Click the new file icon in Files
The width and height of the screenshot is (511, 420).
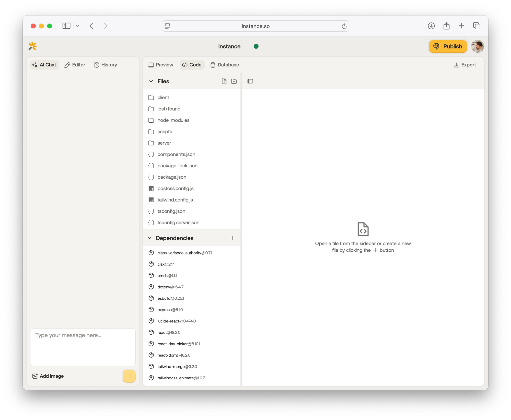(x=224, y=81)
